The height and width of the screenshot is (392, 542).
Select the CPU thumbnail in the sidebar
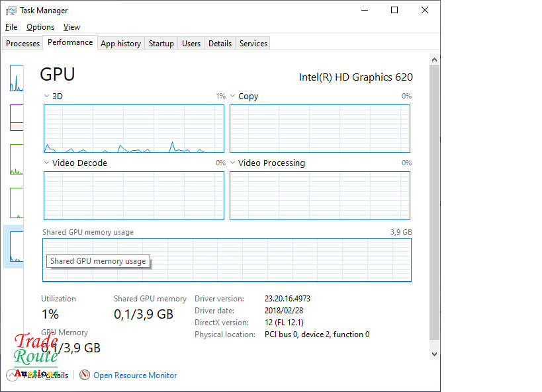[16, 79]
